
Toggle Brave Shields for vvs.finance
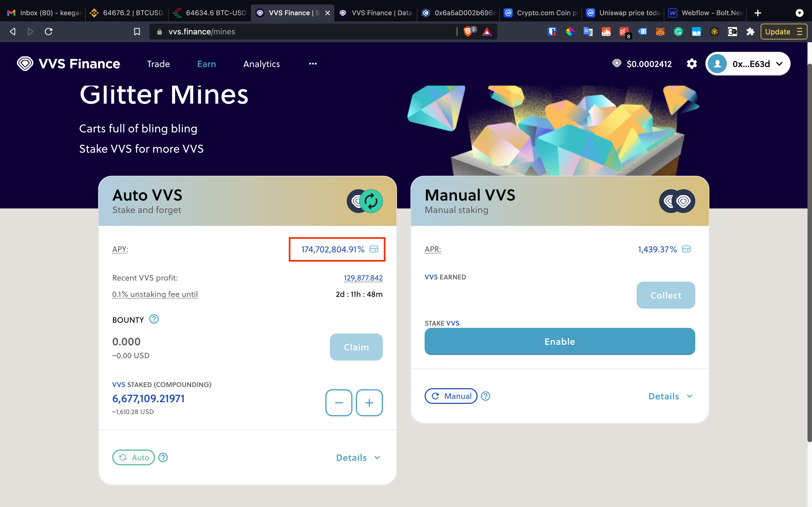tap(467, 32)
